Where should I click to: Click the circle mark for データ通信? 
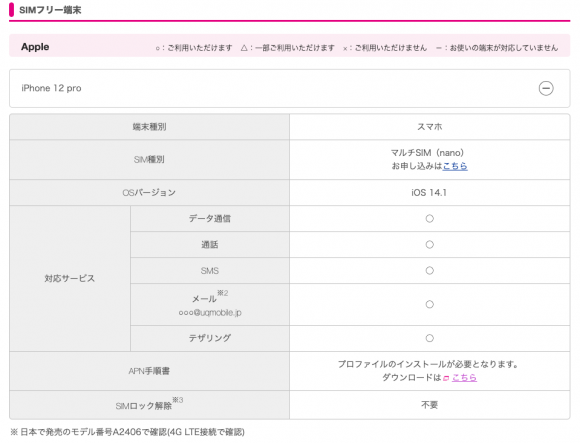[x=429, y=219]
